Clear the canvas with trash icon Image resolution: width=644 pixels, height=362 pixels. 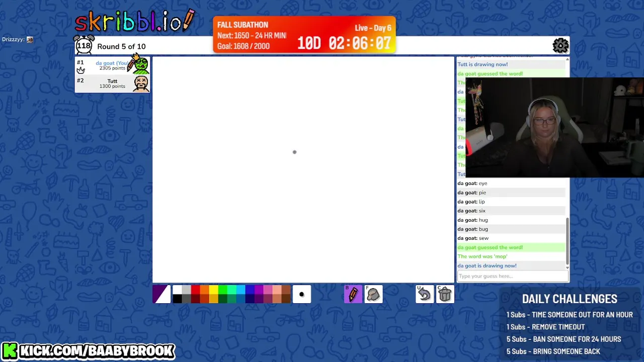[445, 294]
